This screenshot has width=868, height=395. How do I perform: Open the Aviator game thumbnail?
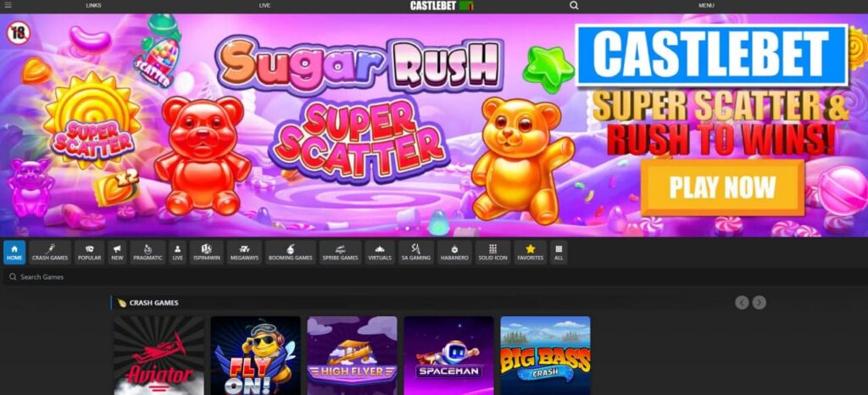coord(159,355)
